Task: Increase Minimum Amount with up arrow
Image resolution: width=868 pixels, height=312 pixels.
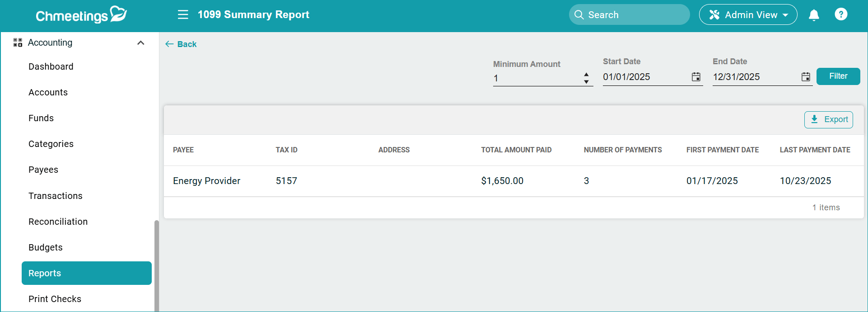Action: tap(586, 75)
